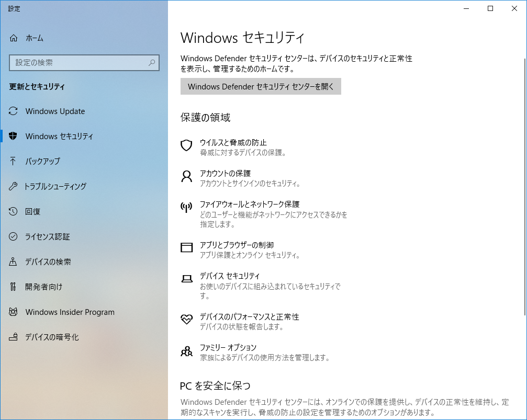Screen dimensions: 527x420
Task: Click the Windows セキュリティ shield icon in sidebar
Action: coord(13,136)
